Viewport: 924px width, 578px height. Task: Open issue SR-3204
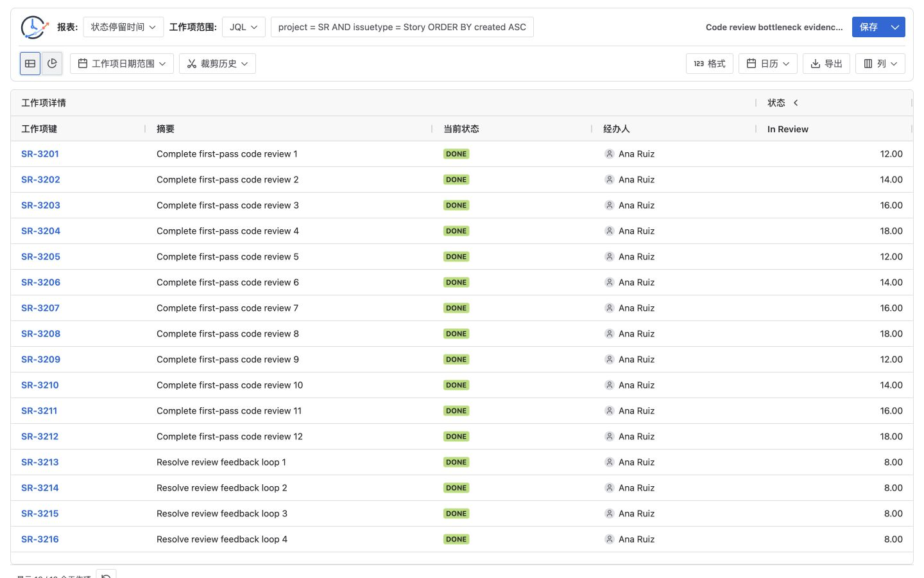point(40,231)
